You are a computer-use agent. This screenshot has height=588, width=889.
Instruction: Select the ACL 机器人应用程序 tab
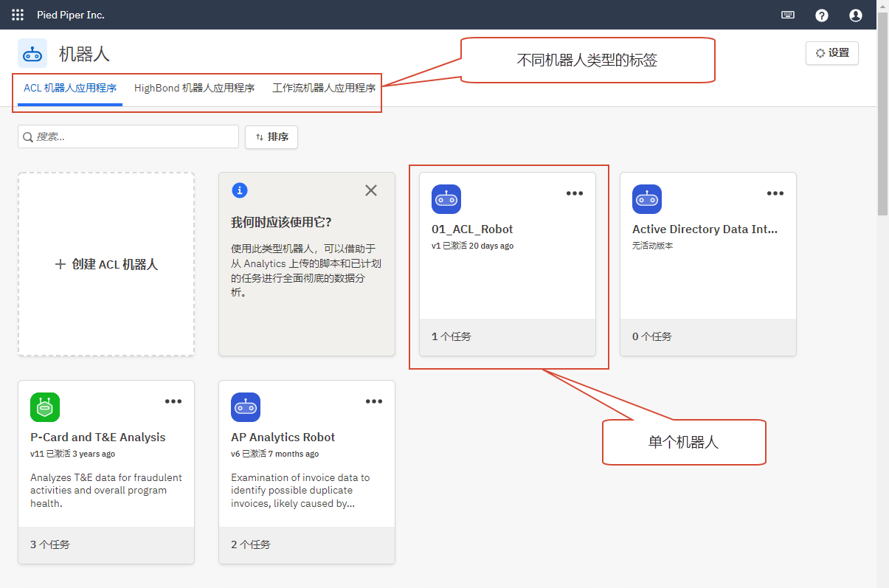point(70,89)
